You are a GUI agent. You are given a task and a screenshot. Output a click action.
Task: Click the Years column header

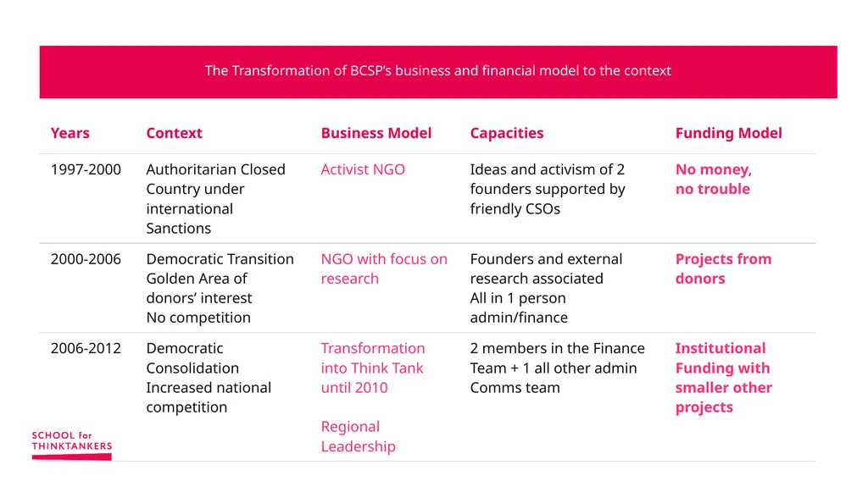tap(70, 133)
